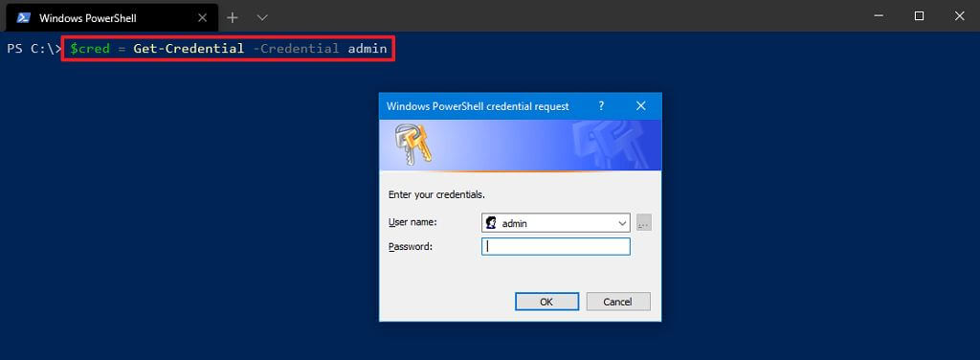The height and width of the screenshot is (360, 980).
Task: Expand the User name dropdown arrow
Action: [622, 223]
